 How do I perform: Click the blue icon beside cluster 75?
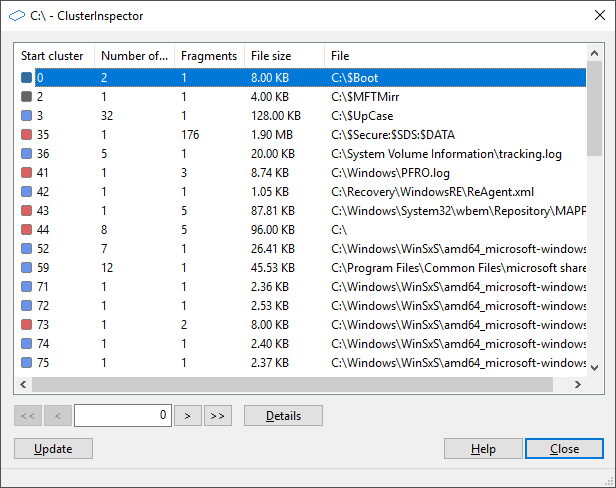coord(26,362)
